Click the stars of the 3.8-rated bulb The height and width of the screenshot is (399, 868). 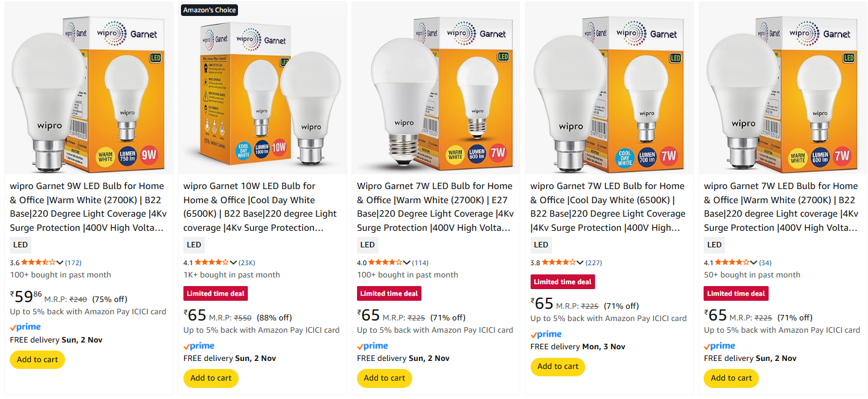point(558,263)
